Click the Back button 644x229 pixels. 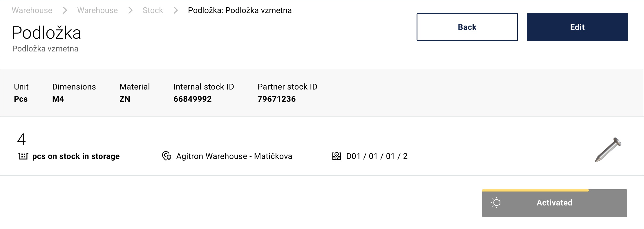click(x=467, y=27)
